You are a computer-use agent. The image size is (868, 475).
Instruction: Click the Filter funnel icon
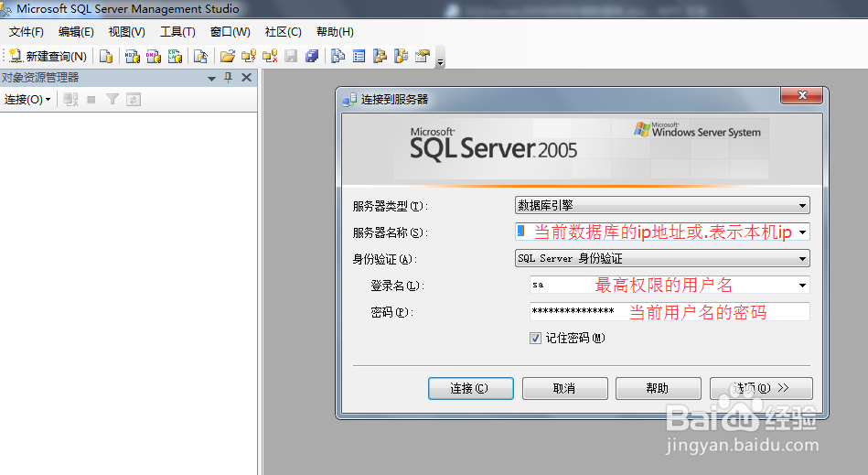(113, 100)
